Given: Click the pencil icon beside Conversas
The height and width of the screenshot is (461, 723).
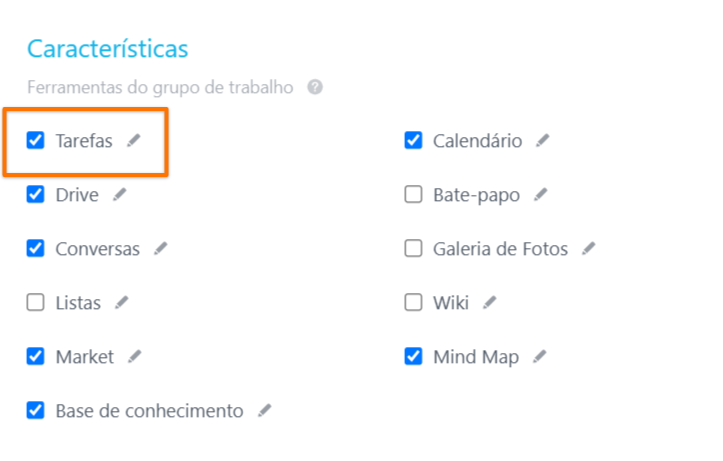Looking at the screenshot, I should (160, 248).
